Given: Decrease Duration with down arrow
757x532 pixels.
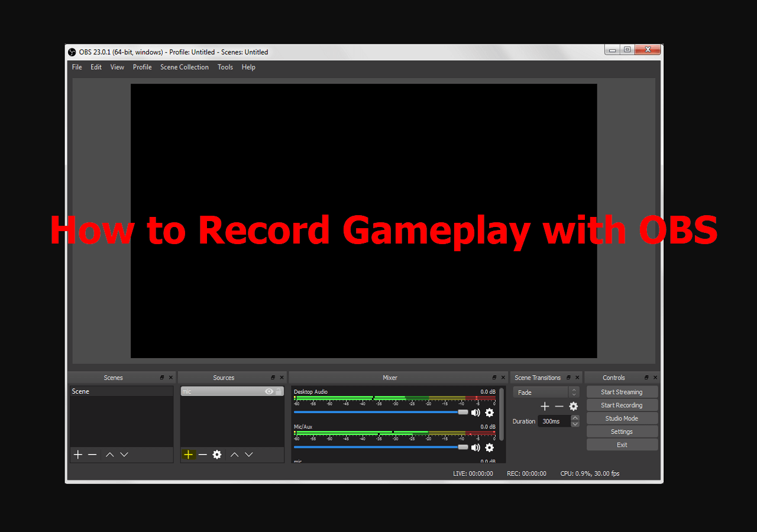Looking at the screenshot, I should 575,424.
